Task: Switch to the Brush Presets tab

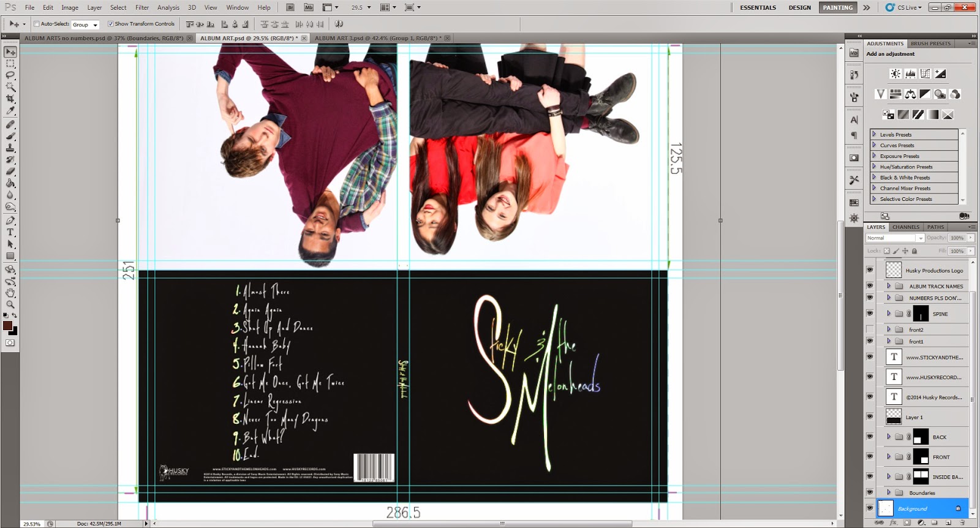Action: (x=930, y=43)
